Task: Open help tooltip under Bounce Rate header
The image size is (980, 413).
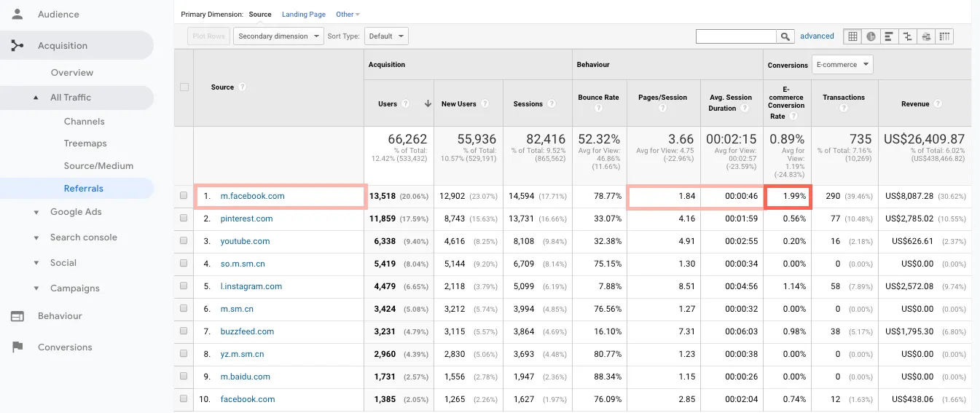Action: pyautogui.click(x=598, y=109)
